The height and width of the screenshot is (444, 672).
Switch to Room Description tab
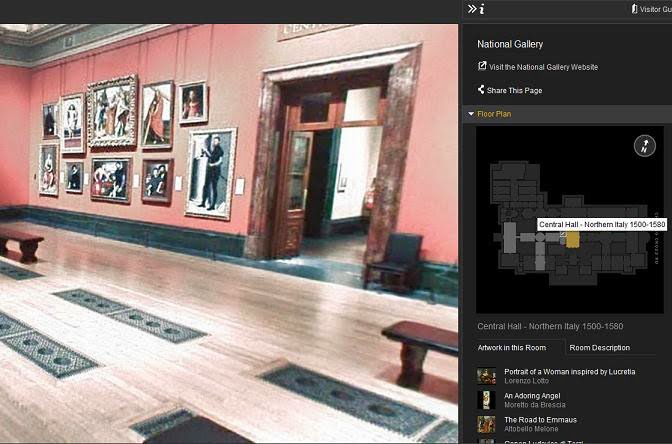[x=600, y=348]
